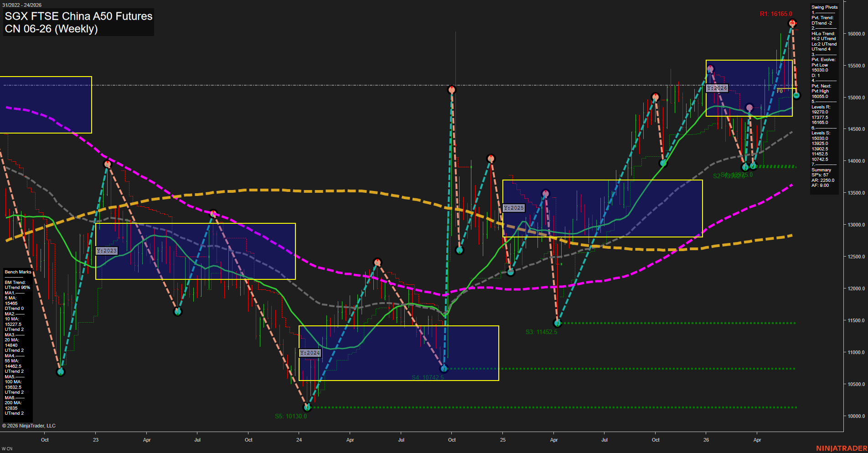
Task: Click the 23 year tick on time axis
Action: coord(96,440)
